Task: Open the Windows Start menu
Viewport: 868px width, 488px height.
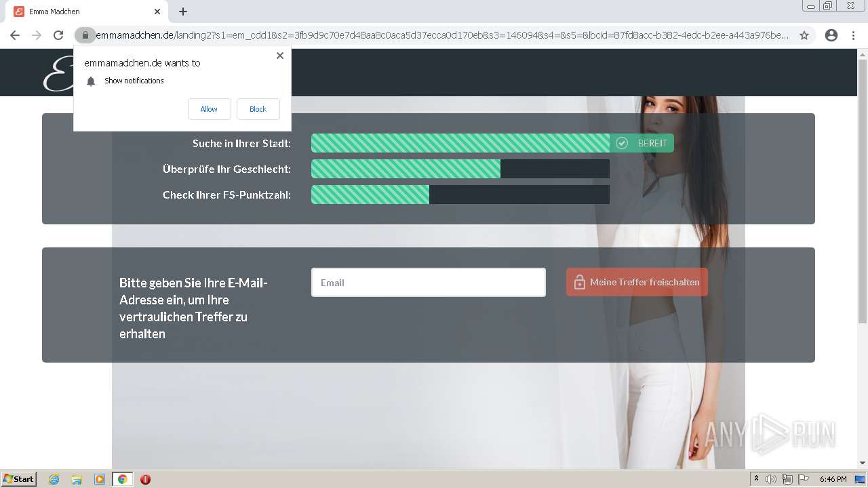Action: (19, 479)
